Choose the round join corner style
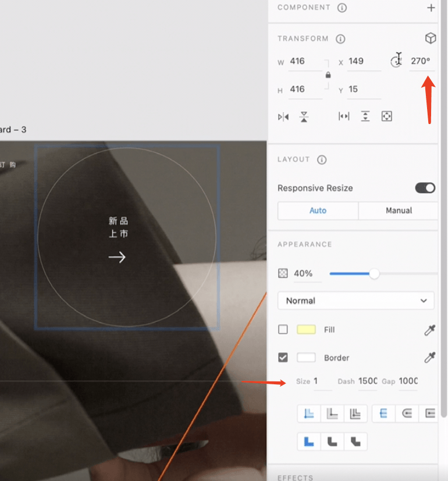 click(332, 442)
